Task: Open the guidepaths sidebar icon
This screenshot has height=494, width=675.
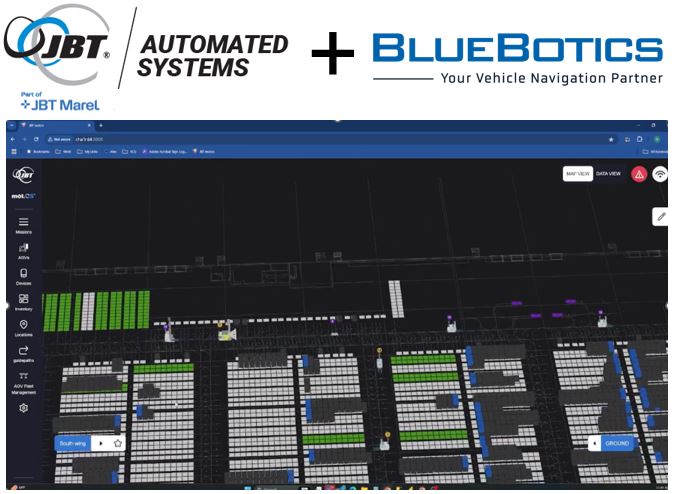Action: 23,351
